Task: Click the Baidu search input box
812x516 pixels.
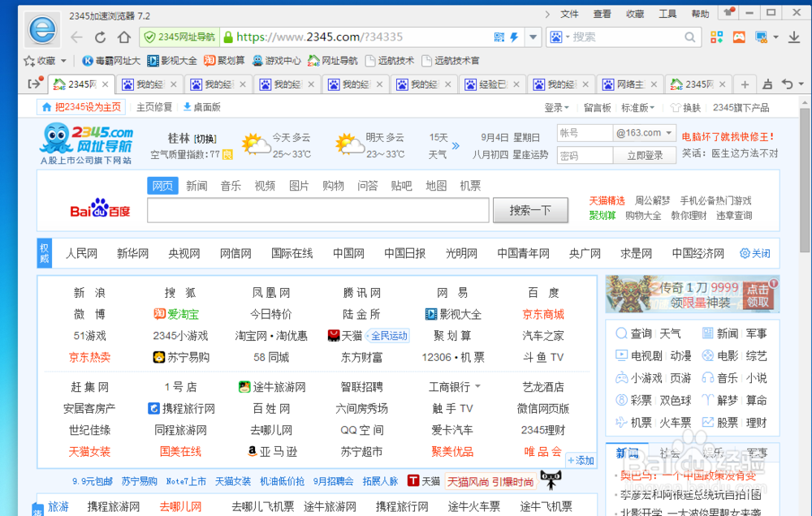Action: point(318,210)
